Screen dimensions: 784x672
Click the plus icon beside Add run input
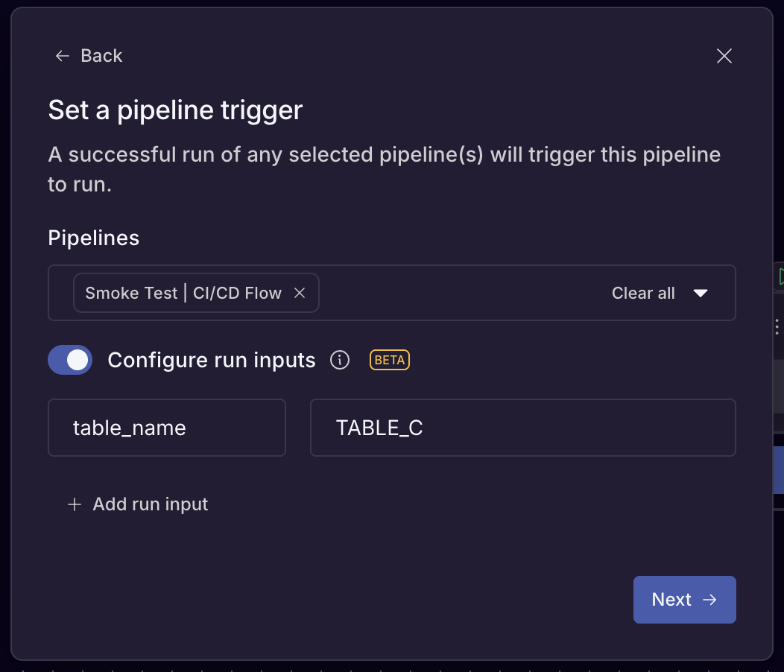74,504
